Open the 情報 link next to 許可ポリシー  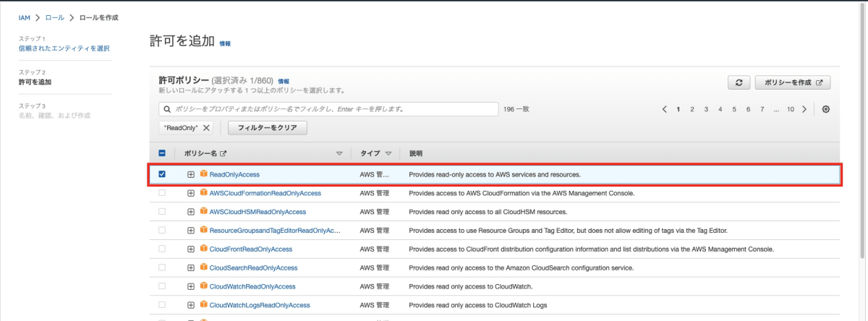284,82
